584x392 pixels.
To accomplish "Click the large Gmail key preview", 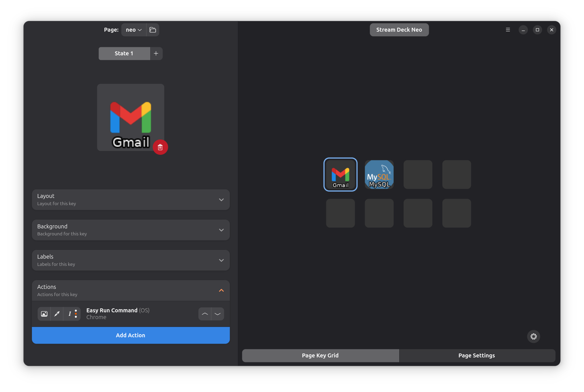I will 131,118.
